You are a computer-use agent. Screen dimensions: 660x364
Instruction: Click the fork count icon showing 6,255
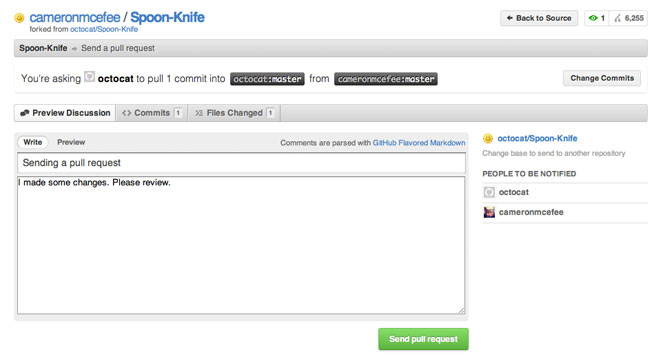617,18
